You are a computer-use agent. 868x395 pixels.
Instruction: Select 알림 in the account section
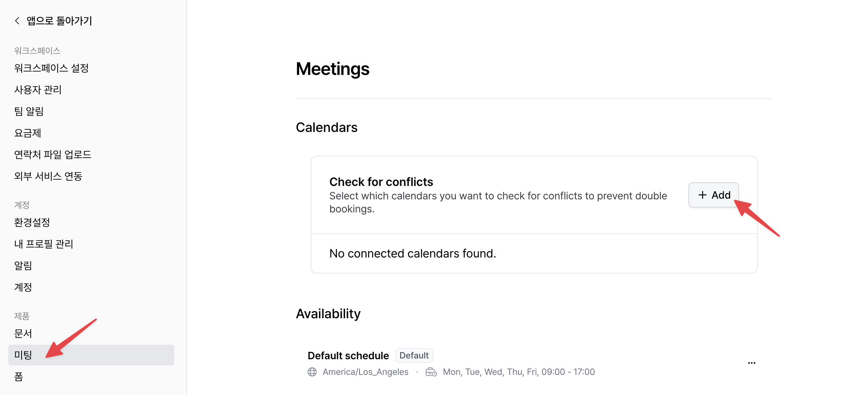click(23, 265)
